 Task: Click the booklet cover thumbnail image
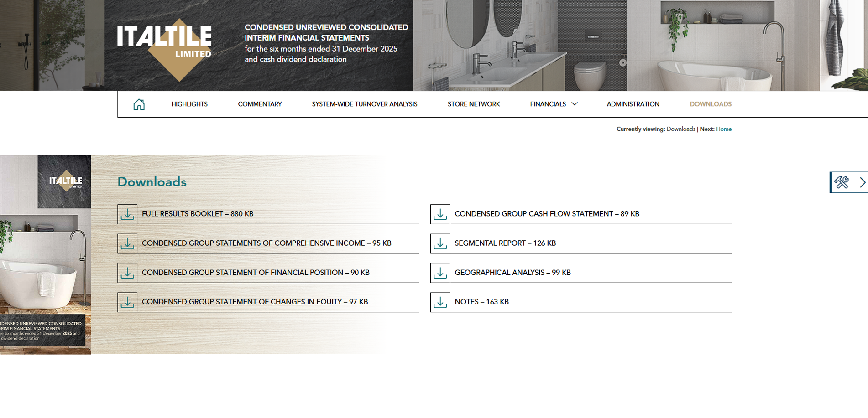click(45, 255)
